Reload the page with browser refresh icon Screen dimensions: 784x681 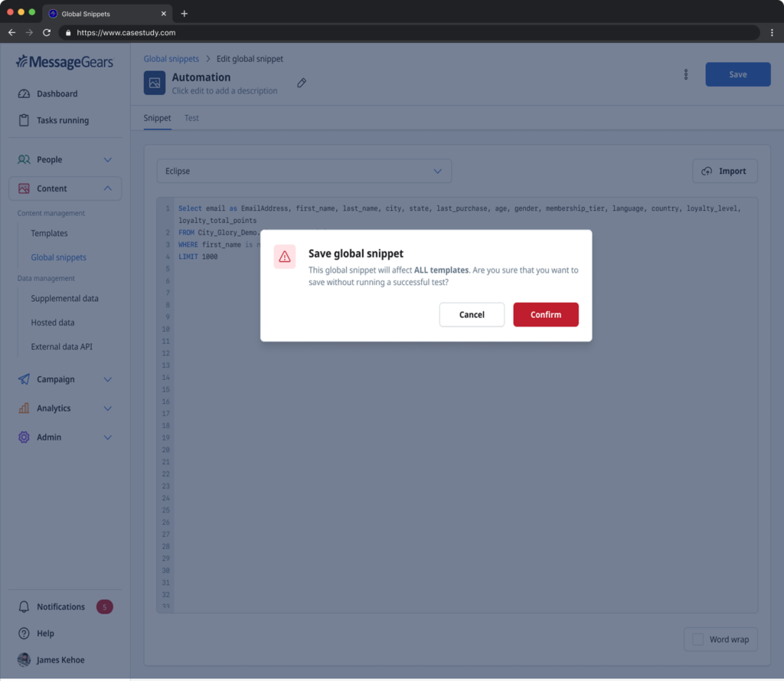[47, 33]
